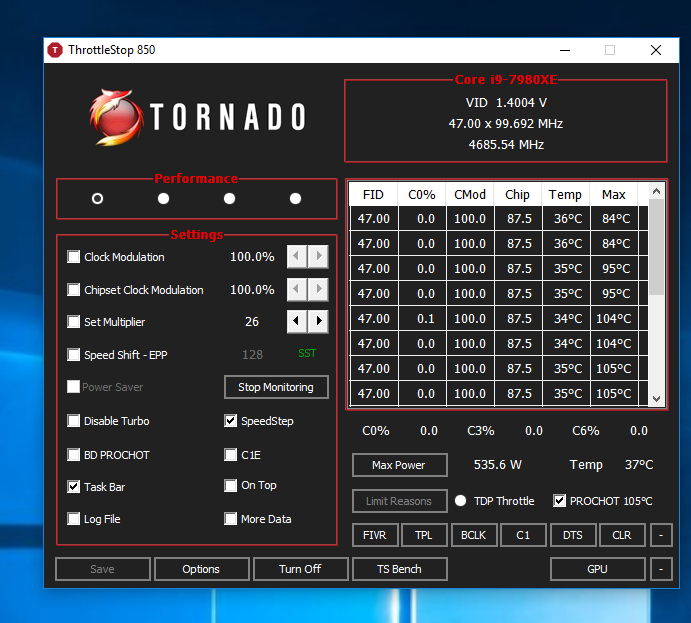This screenshot has width=691, height=623.
Task: Enable the Clock Modulation checkbox
Action: click(x=74, y=257)
